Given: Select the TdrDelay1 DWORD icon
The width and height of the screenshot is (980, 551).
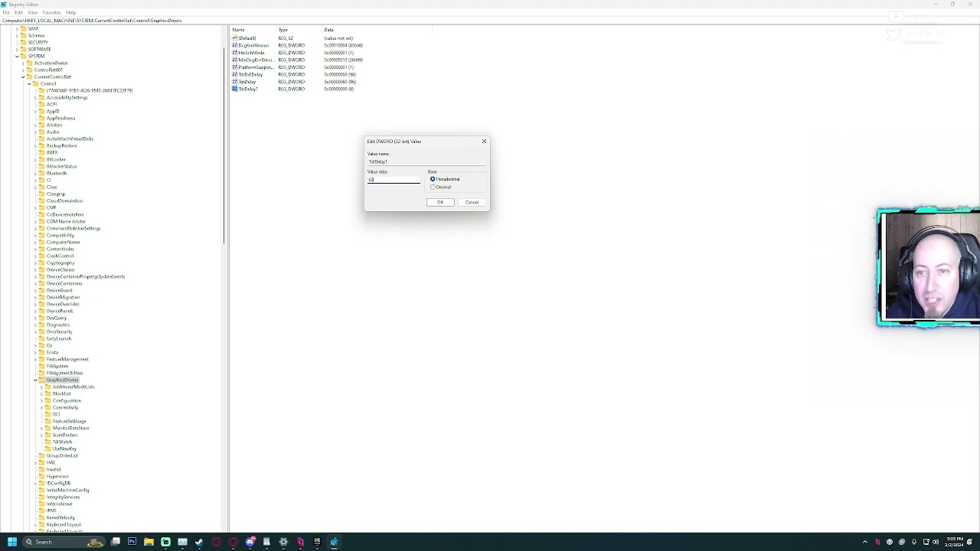Looking at the screenshot, I should [235, 89].
